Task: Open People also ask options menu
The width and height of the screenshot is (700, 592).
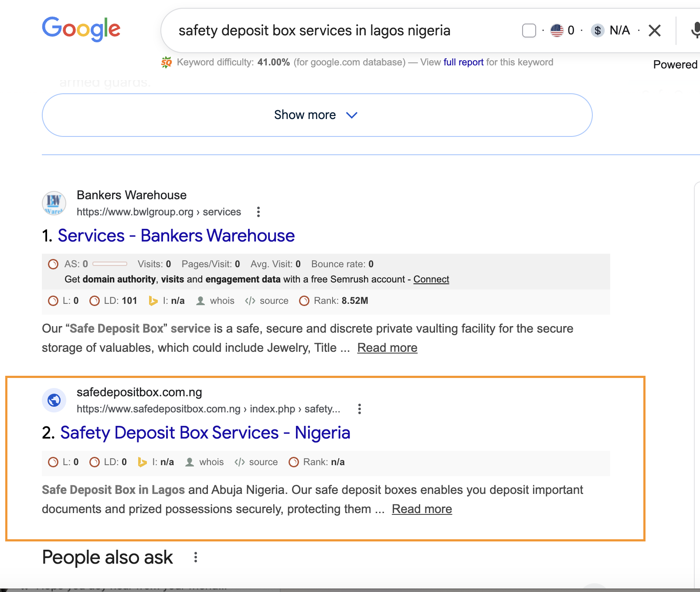Action: [196, 557]
